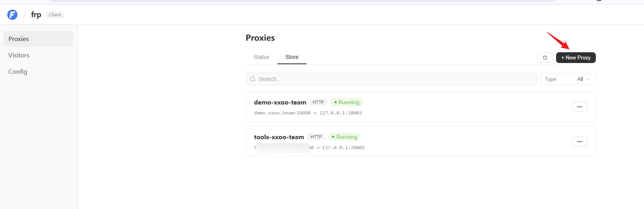Open more options for tools-xxoo-team
This screenshot has height=209, width=644.
[580, 141]
